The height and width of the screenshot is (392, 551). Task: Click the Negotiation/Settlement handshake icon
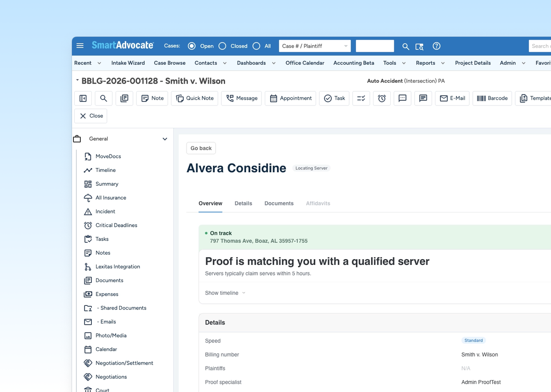[x=88, y=363]
